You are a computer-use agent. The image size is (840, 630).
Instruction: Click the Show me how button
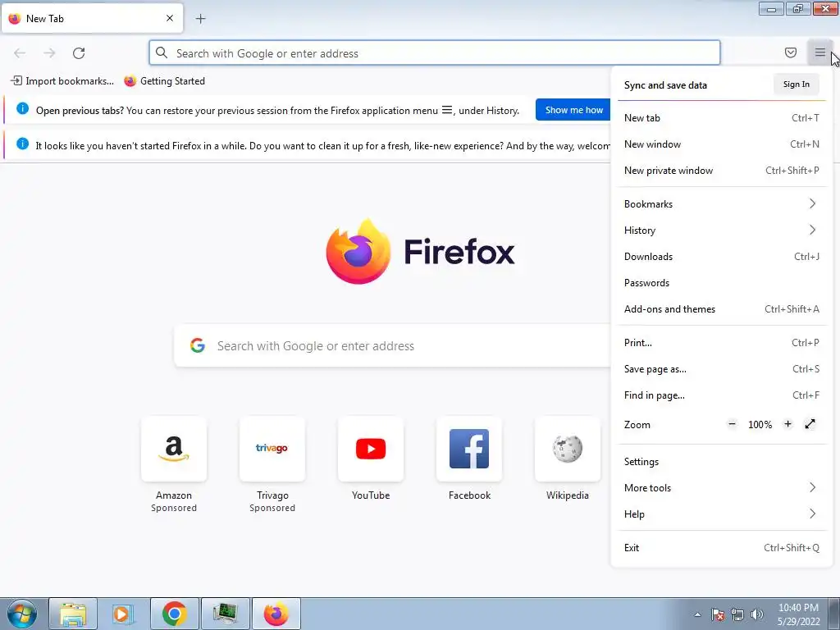click(573, 110)
